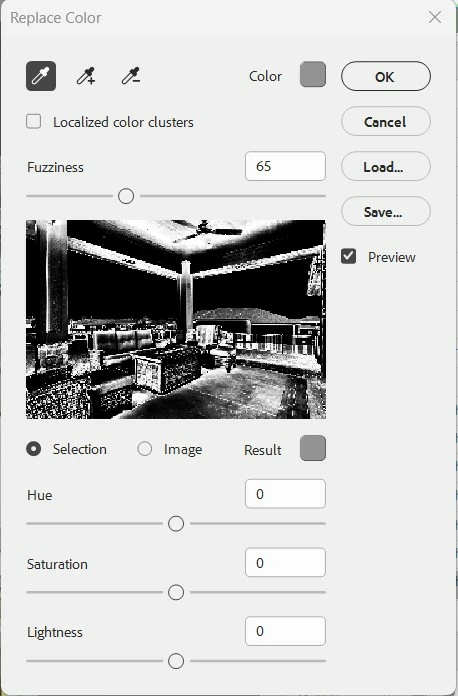Click the Hue slider handle

pyautogui.click(x=176, y=524)
